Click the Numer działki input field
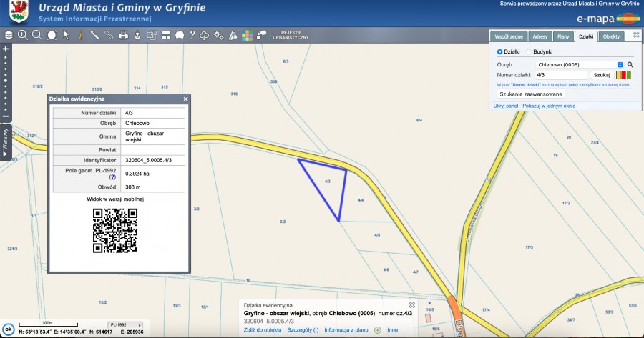 pos(562,74)
